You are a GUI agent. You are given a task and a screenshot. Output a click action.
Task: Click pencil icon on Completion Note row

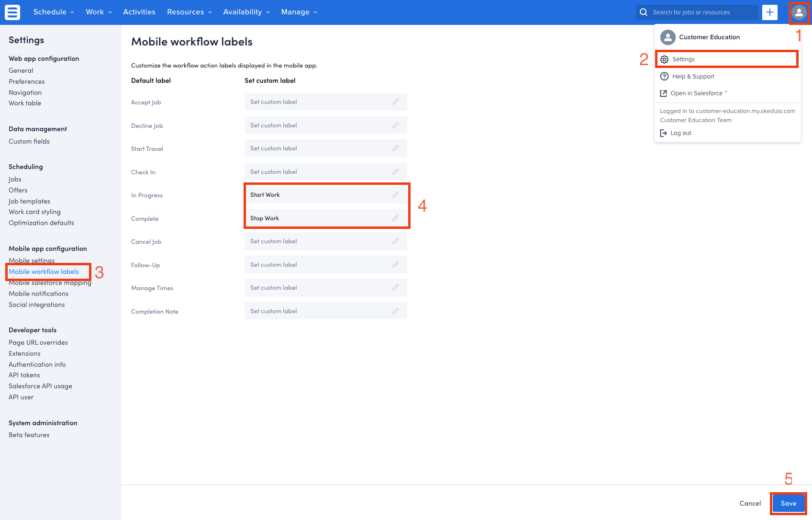pos(395,311)
